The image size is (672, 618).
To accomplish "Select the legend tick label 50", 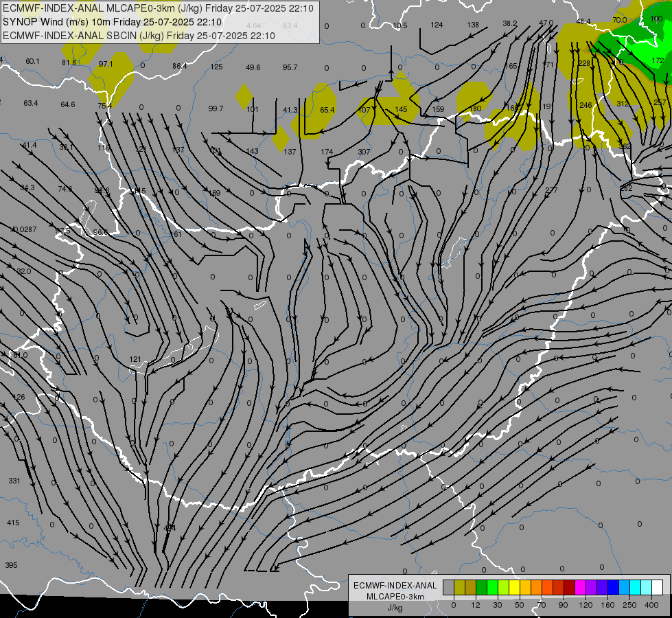I will click(x=519, y=605).
